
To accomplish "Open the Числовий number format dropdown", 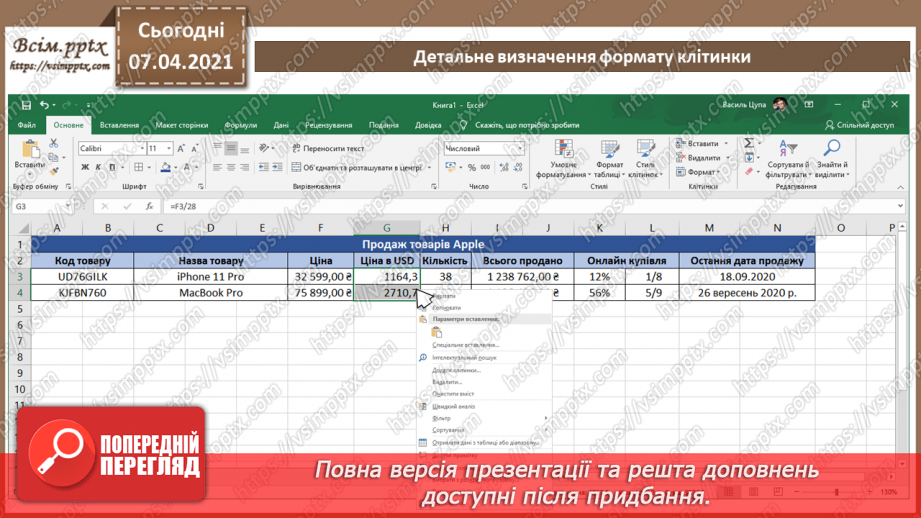I will pos(520,149).
